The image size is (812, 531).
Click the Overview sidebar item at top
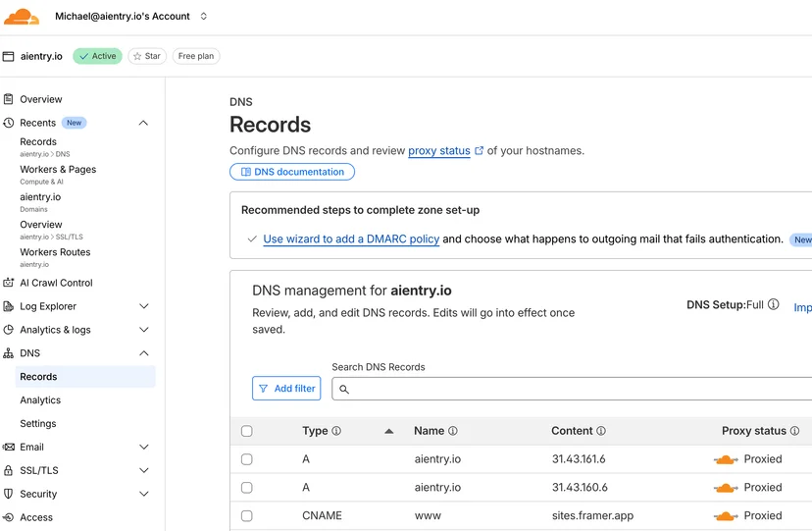41,99
